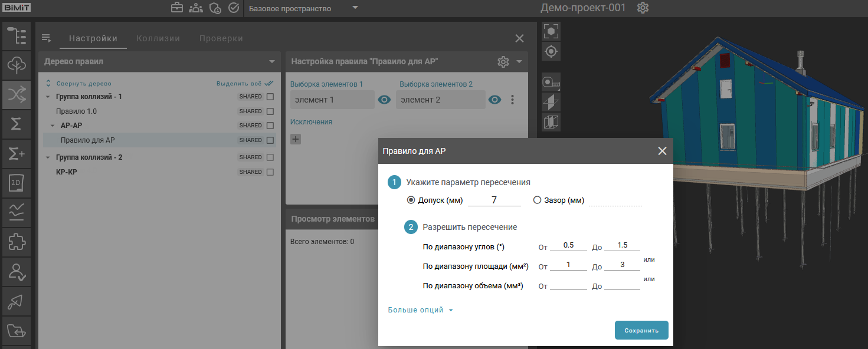Open the Sigma summation sidebar tool

pos(17,124)
